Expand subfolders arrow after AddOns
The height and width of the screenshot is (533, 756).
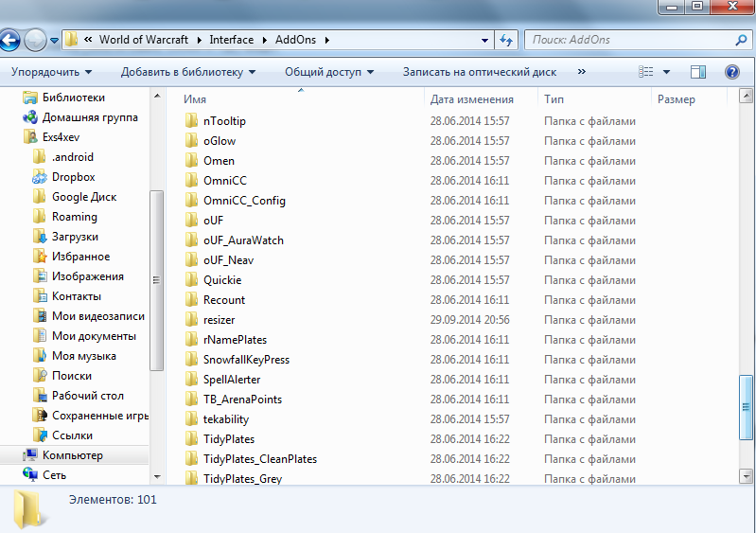[x=327, y=40]
